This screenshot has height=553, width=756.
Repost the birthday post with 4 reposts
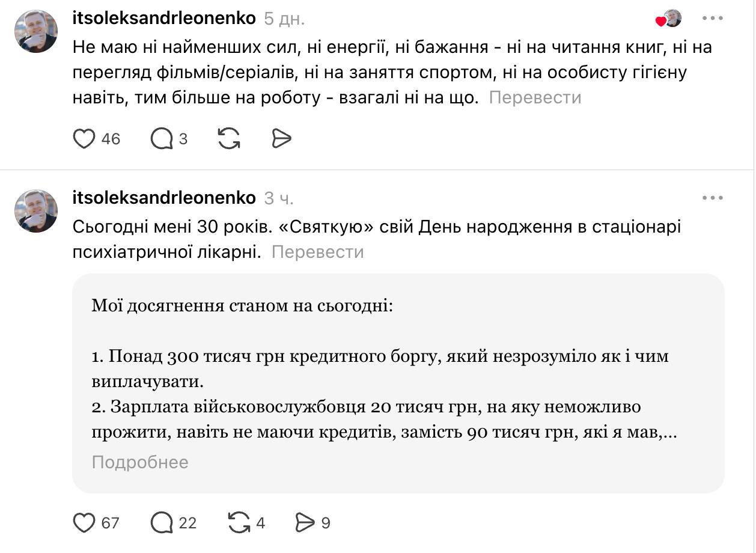(239, 523)
